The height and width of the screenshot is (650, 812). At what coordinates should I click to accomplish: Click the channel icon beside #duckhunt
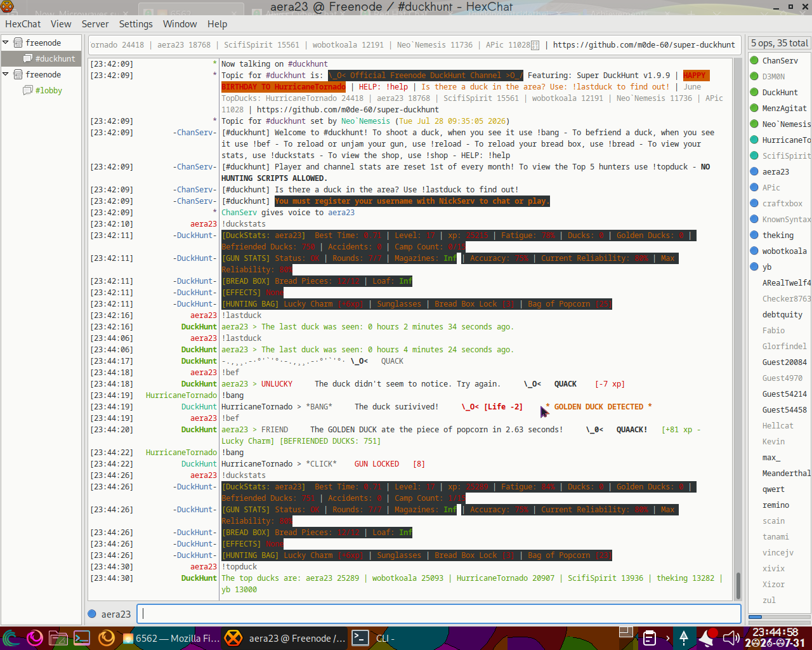click(x=28, y=58)
